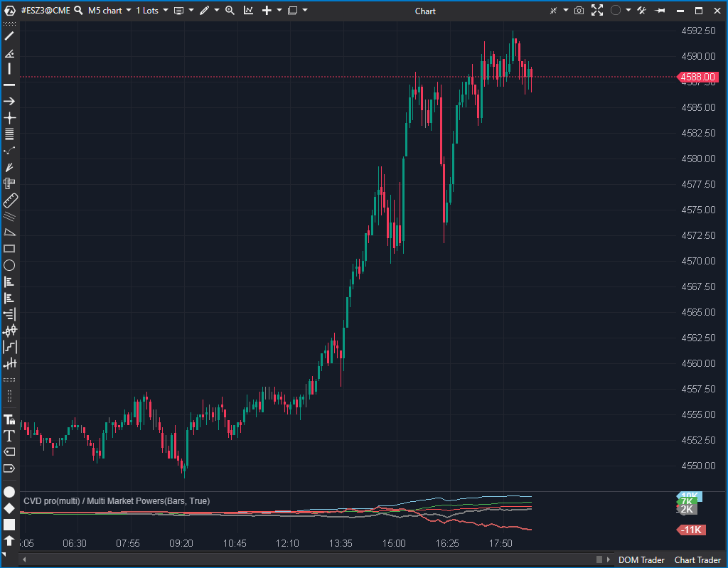Screen dimensions: 728x568
Task: Select the step line tool
Action: [x=10, y=347]
